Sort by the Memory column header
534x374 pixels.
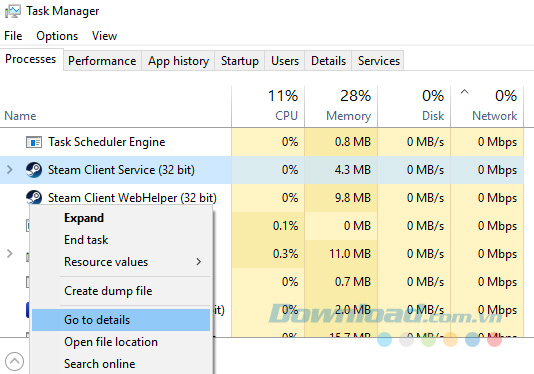(341, 106)
